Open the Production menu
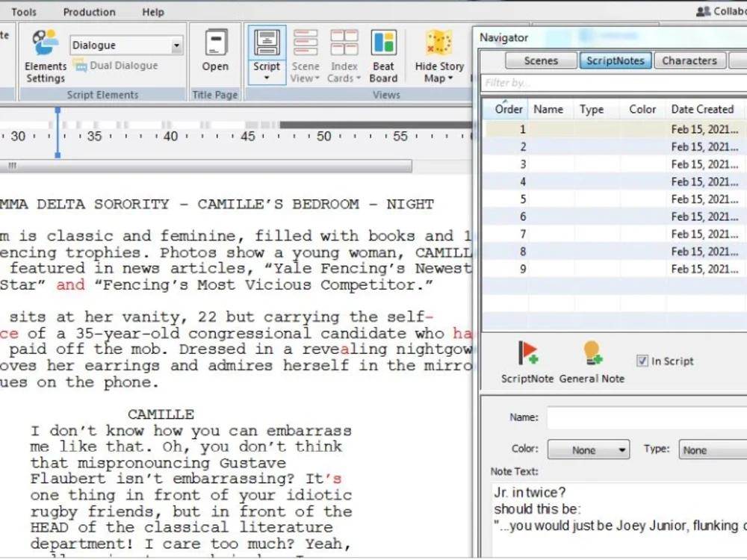Screen dimensions: 747x560 pyautogui.click(x=89, y=12)
